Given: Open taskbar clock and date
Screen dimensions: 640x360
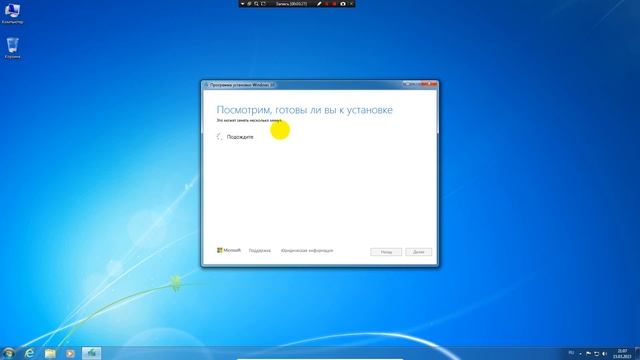Looking at the screenshot, I should click(x=622, y=354).
